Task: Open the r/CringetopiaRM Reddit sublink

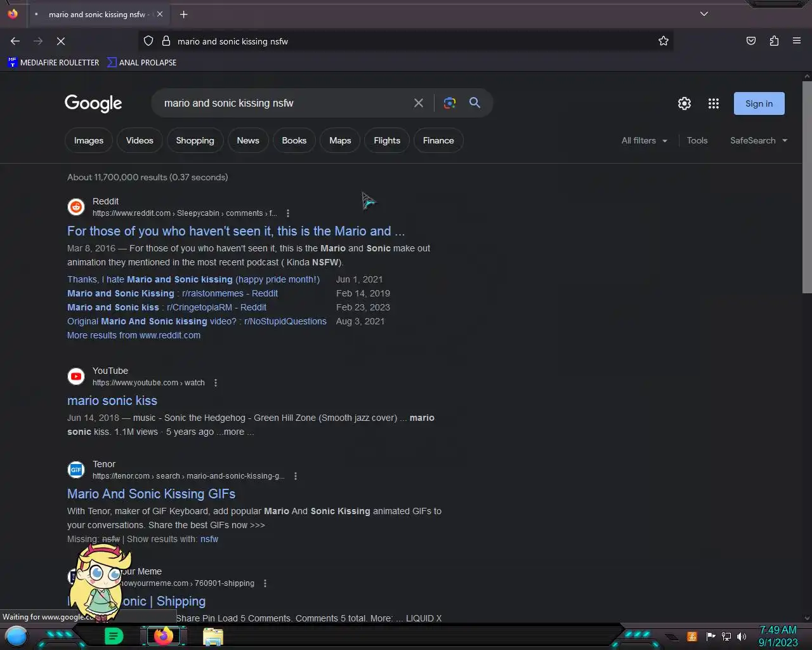Action: (167, 307)
